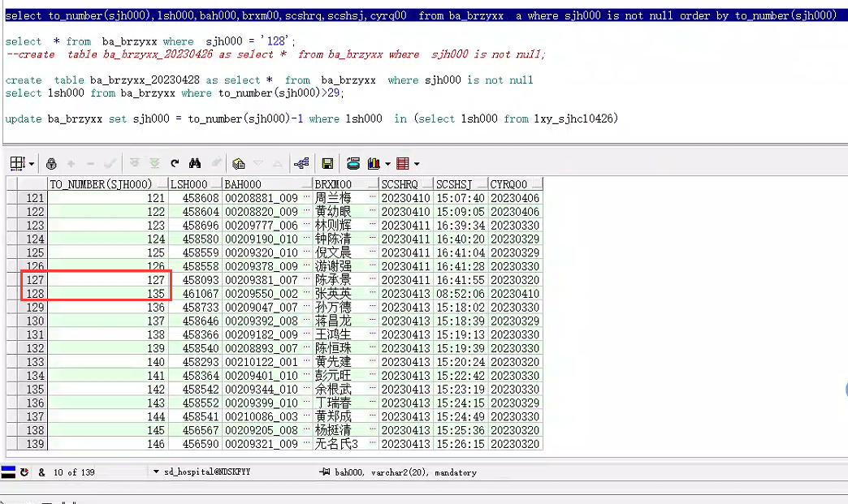Click the floppy disk save icon

(327, 163)
